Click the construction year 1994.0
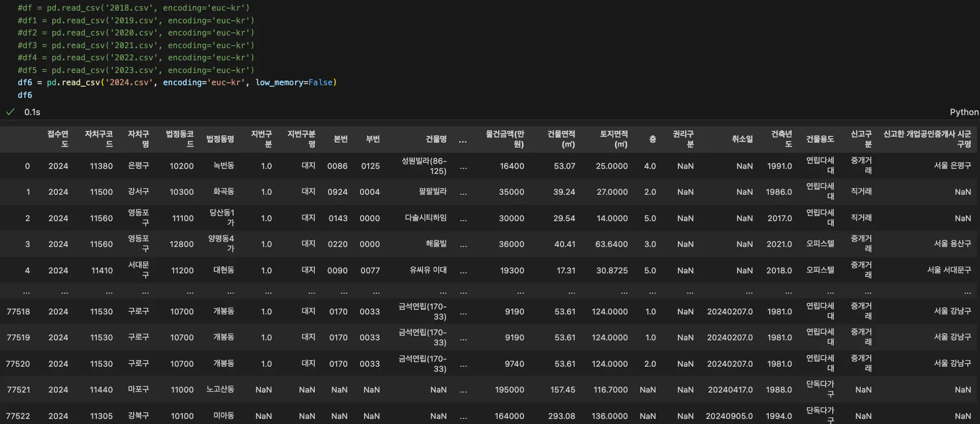Screen dimensions: 980x424 point(779,416)
